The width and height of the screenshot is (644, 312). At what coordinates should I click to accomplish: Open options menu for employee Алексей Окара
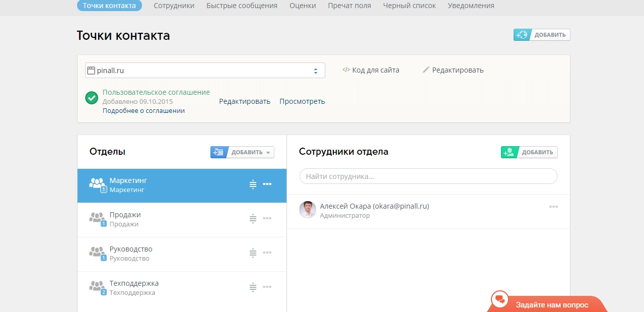[x=553, y=207]
